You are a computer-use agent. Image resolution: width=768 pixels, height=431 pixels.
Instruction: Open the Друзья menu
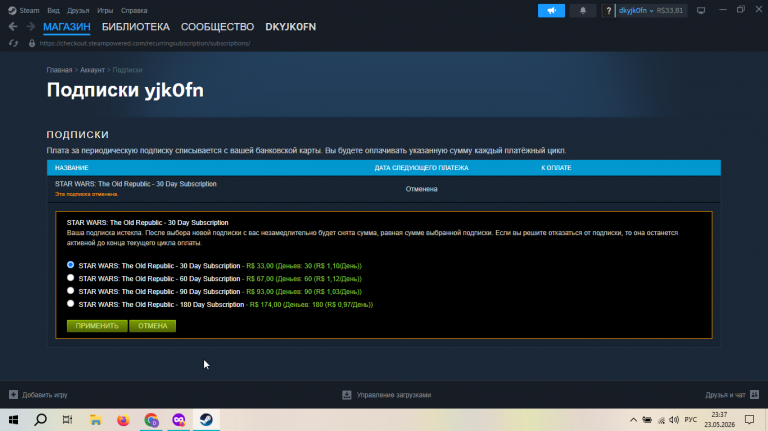pos(78,10)
